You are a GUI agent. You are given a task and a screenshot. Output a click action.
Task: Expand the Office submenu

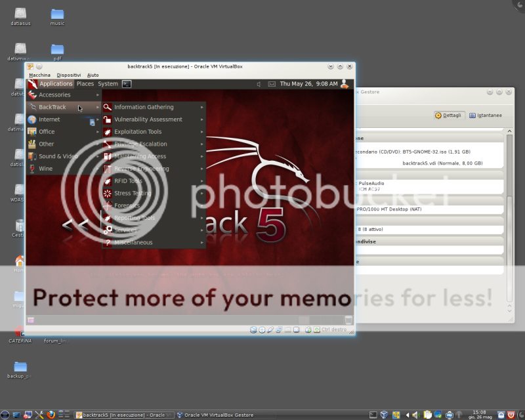point(64,132)
